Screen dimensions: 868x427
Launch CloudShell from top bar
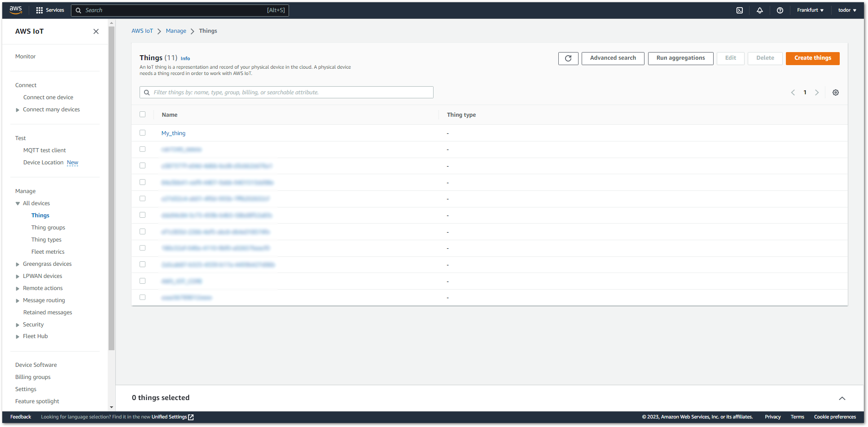[x=740, y=10]
